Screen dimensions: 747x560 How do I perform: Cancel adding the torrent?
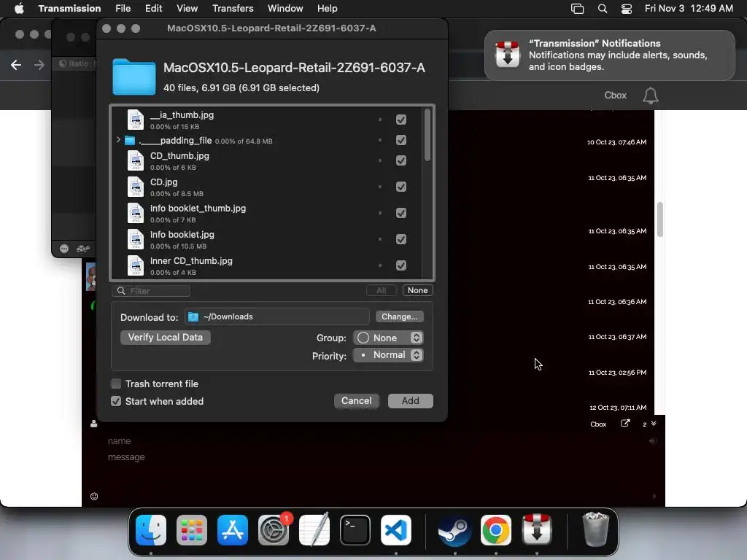(356, 401)
